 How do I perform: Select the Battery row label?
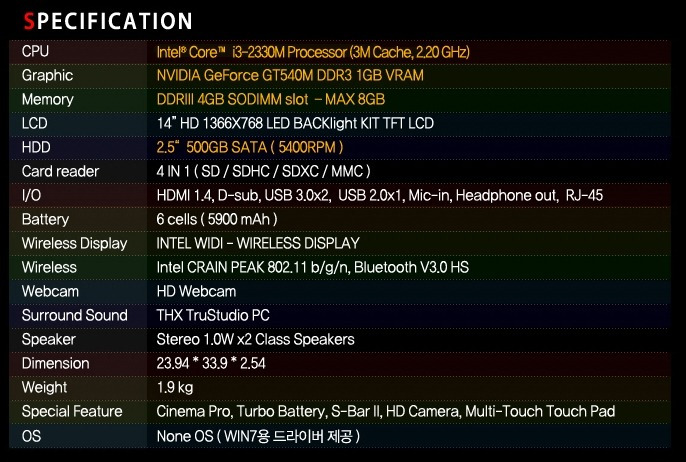pos(46,219)
